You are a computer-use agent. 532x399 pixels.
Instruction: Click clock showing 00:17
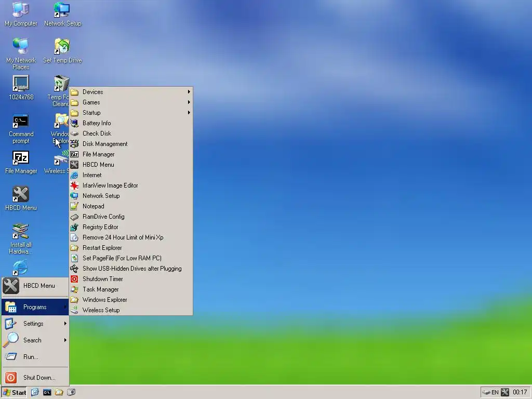pyautogui.click(x=520, y=392)
